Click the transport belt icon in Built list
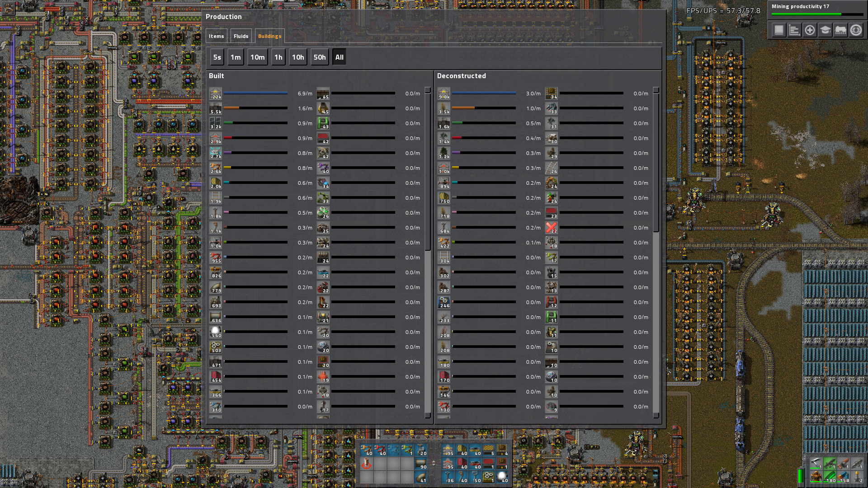868x488 pixels. [216, 94]
